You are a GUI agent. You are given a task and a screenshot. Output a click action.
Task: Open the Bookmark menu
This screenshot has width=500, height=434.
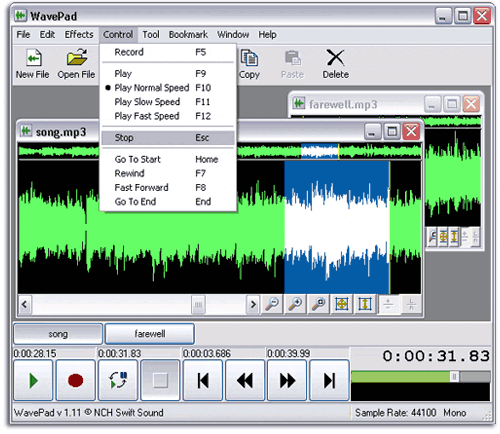pyautogui.click(x=188, y=34)
